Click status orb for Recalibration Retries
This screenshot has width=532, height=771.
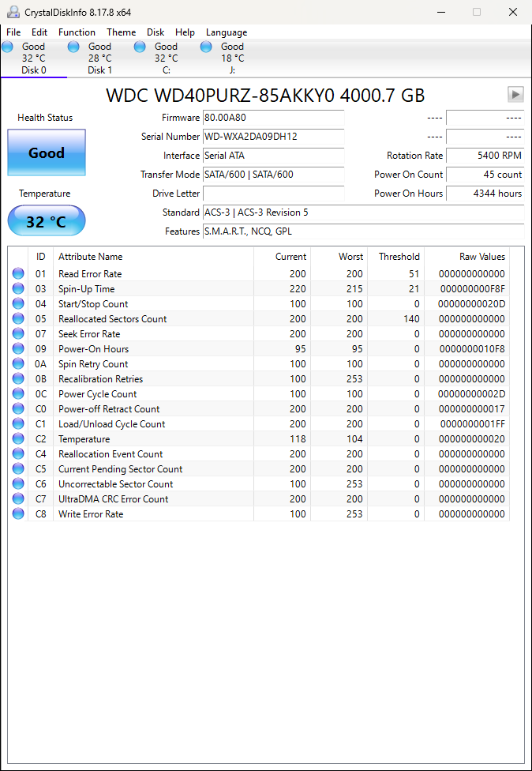coord(18,378)
